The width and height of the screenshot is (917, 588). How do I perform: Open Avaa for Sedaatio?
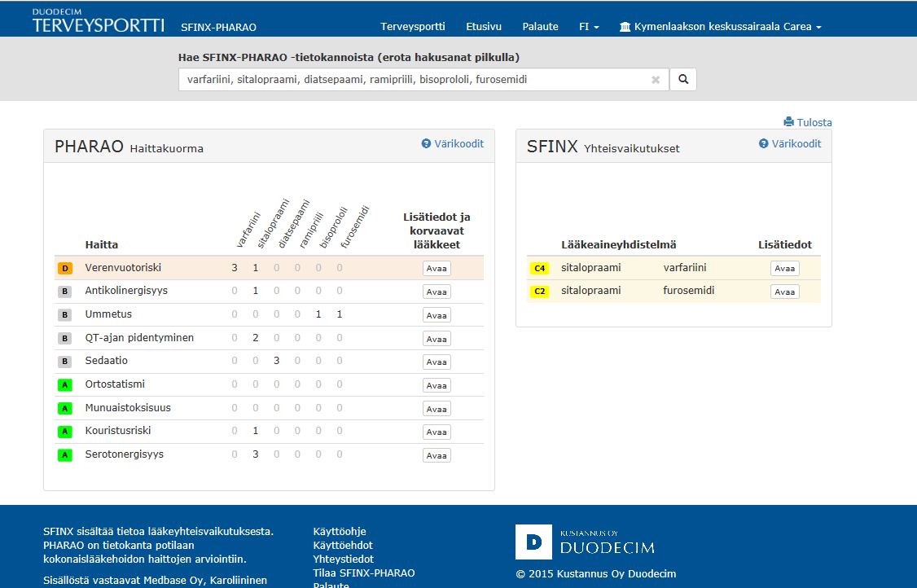[437, 362]
